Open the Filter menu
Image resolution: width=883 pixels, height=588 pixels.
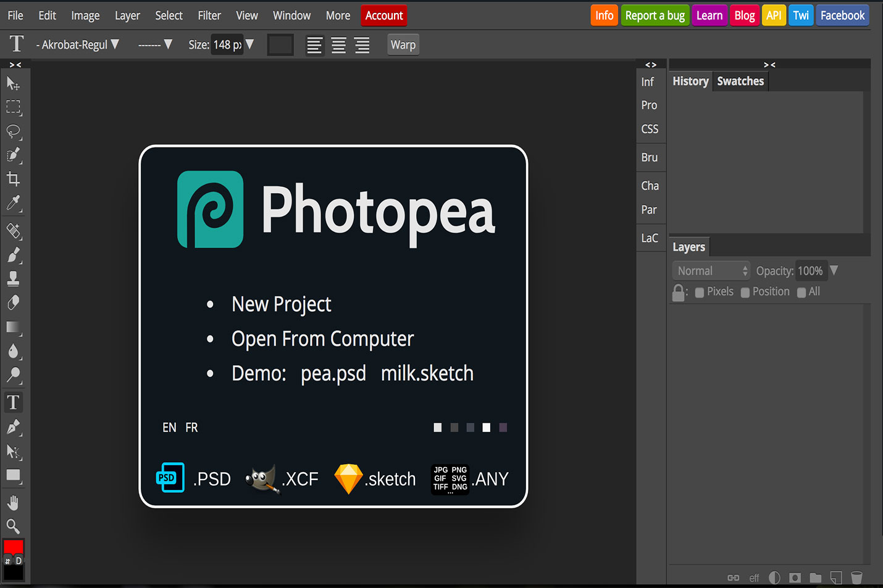point(209,15)
